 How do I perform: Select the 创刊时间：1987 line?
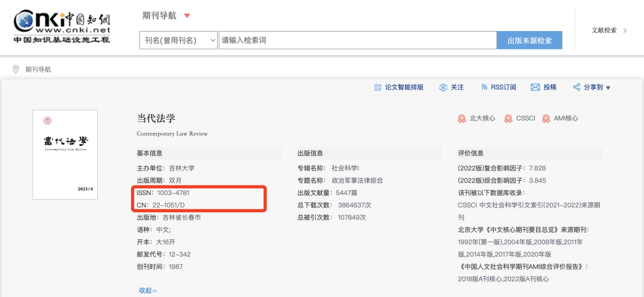[x=160, y=267]
